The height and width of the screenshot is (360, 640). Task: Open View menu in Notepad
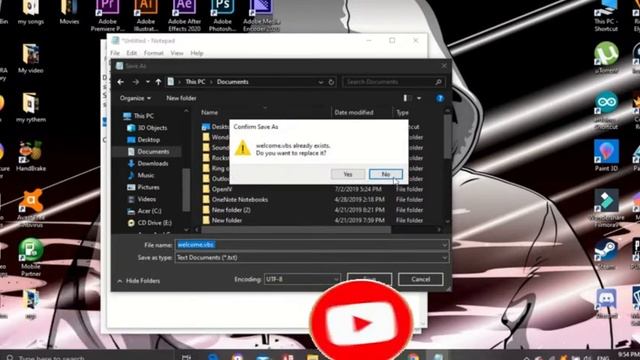click(x=177, y=53)
